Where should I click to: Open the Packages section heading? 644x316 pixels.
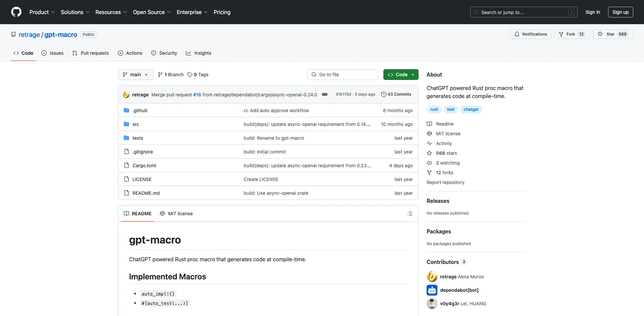pyautogui.click(x=439, y=231)
